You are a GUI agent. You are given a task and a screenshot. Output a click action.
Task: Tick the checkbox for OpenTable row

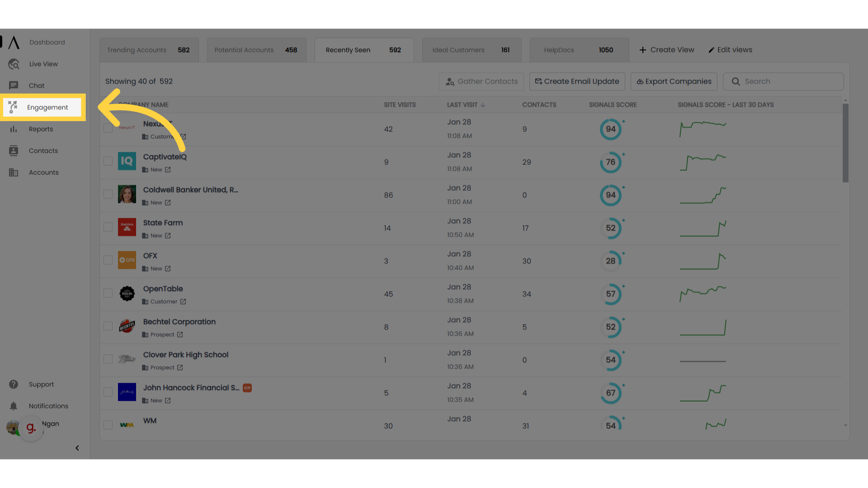(108, 293)
